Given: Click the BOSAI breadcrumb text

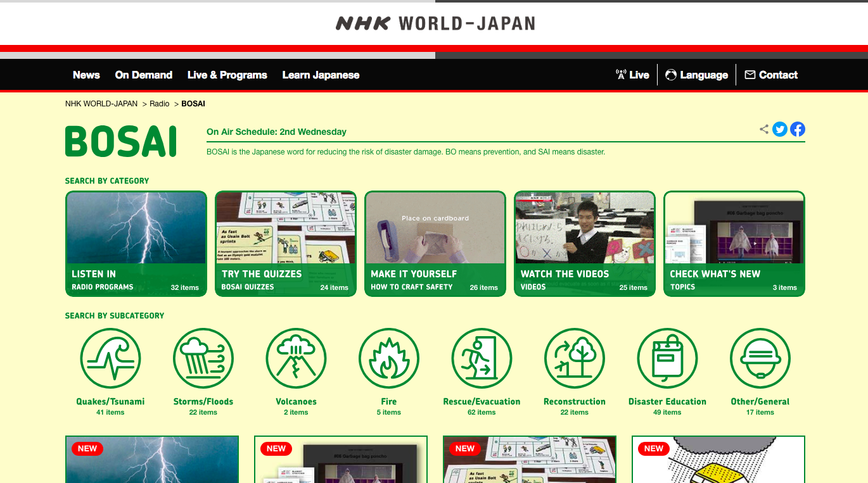Looking at the screenshot, I should [193, 104].
